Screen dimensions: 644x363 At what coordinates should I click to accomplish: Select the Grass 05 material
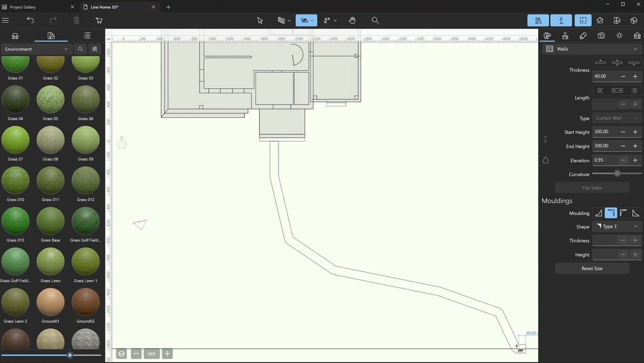point(50,100)
